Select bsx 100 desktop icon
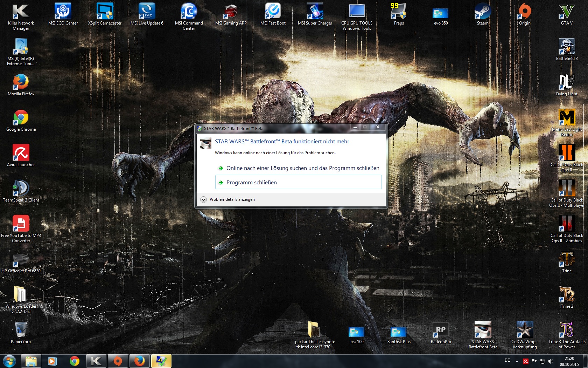Screen dimensions: 588x368 357,335
